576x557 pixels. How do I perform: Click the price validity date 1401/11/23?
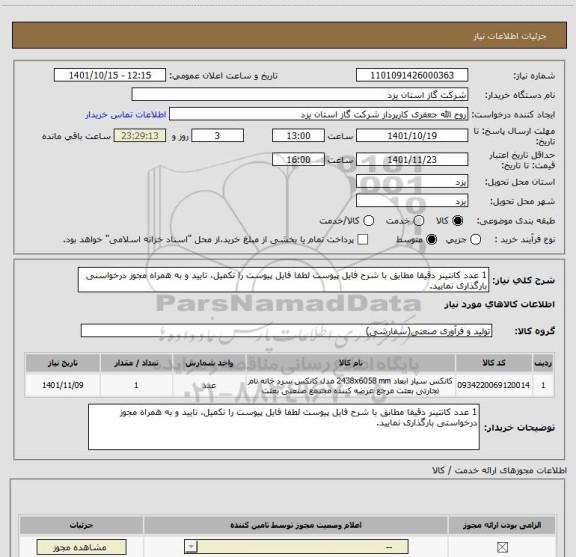(412, 160)
